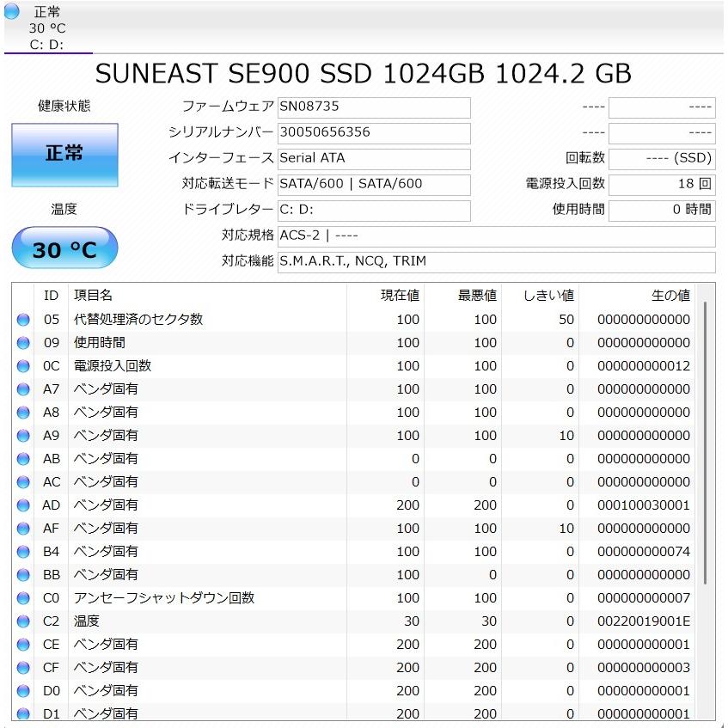Image resolution: width=728 pixels, height=728 pixels.
Task: Click status orb for attribute AD
Action: 23,505
